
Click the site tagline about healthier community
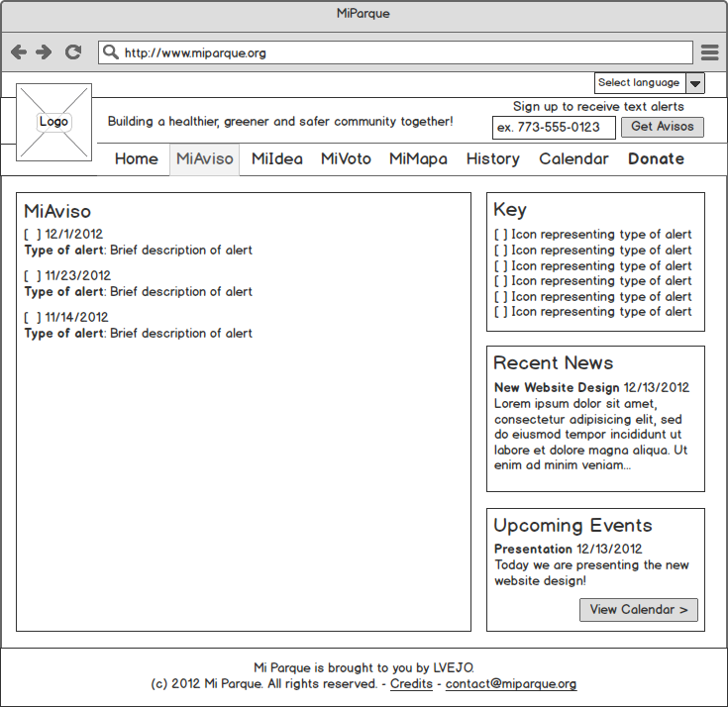coord(280,122)
